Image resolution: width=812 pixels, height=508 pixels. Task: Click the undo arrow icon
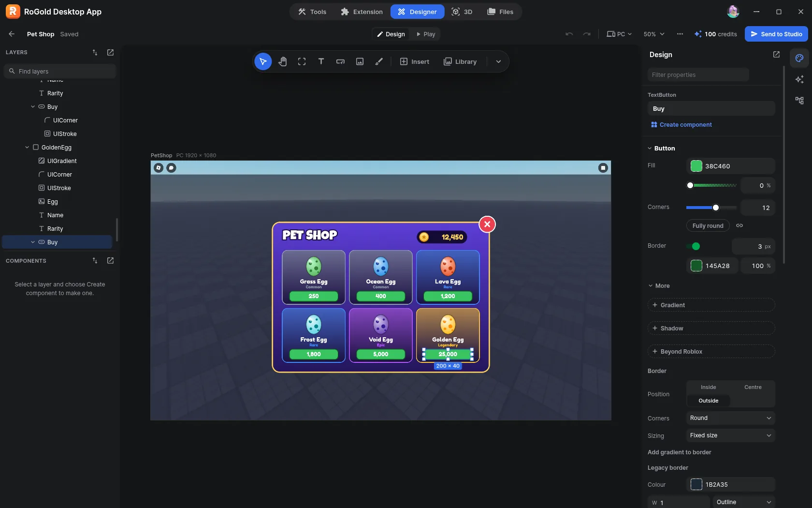click(x=569, y=34)
